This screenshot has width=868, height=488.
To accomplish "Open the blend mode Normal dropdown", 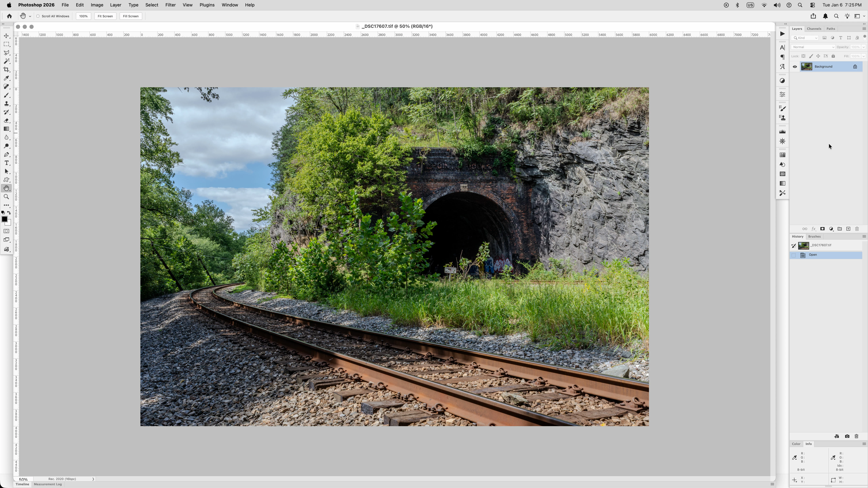I will coord(813,47).
